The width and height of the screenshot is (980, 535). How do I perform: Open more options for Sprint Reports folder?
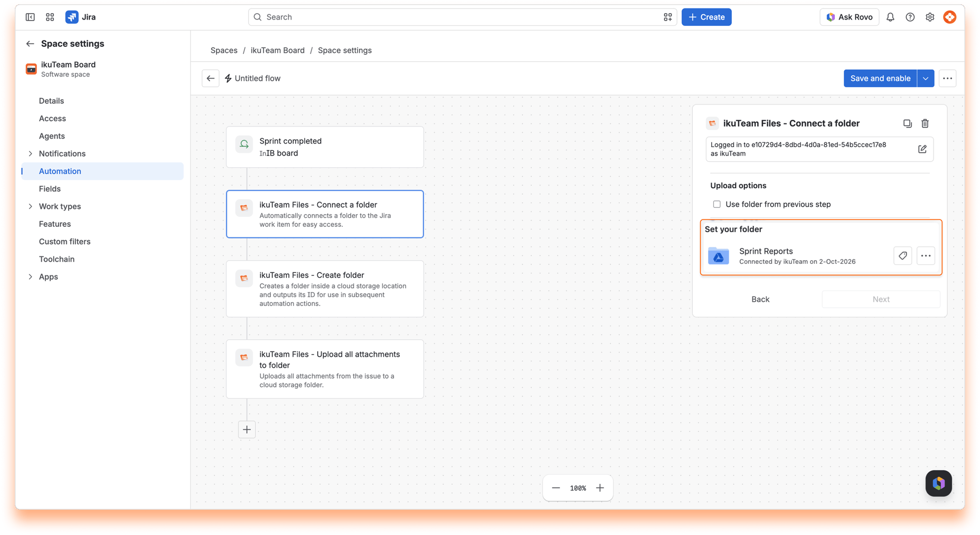(926, 256)
